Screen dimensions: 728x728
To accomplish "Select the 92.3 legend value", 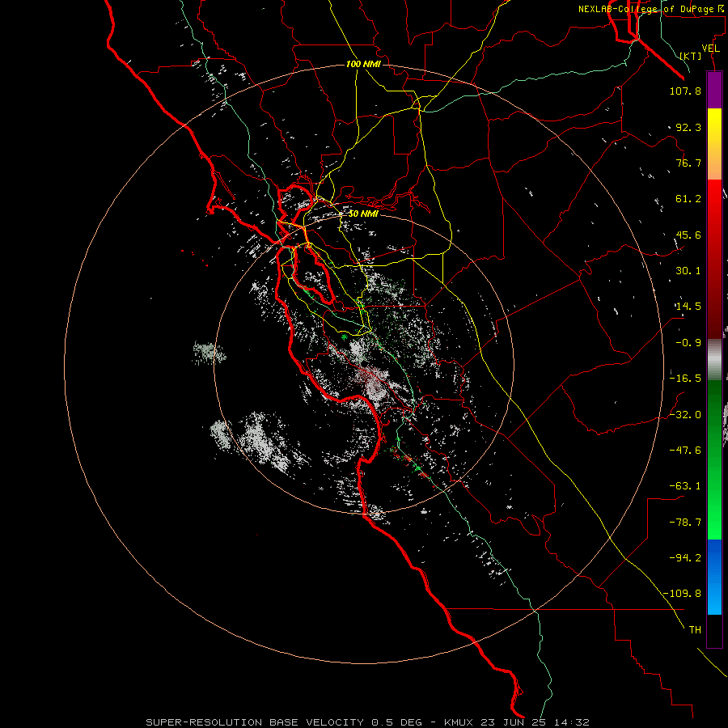I will 688,127.
